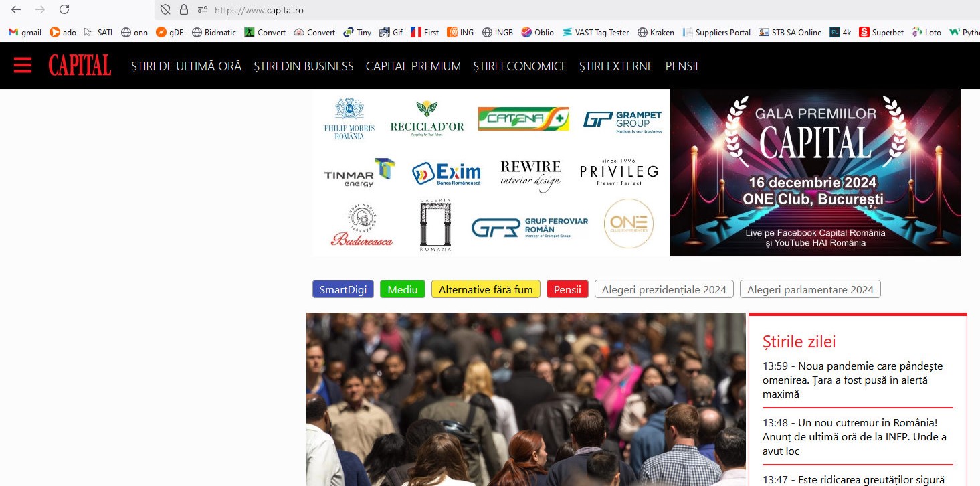This screenshot has height=486, width=980.
Task: Open the Gif bookmark
Action: tap(391, 32)
